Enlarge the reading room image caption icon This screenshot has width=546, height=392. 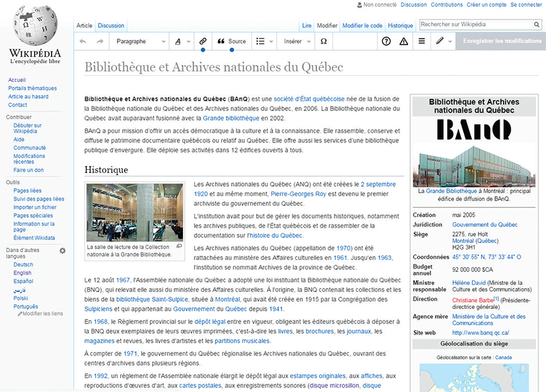click(x=179, y=246)
